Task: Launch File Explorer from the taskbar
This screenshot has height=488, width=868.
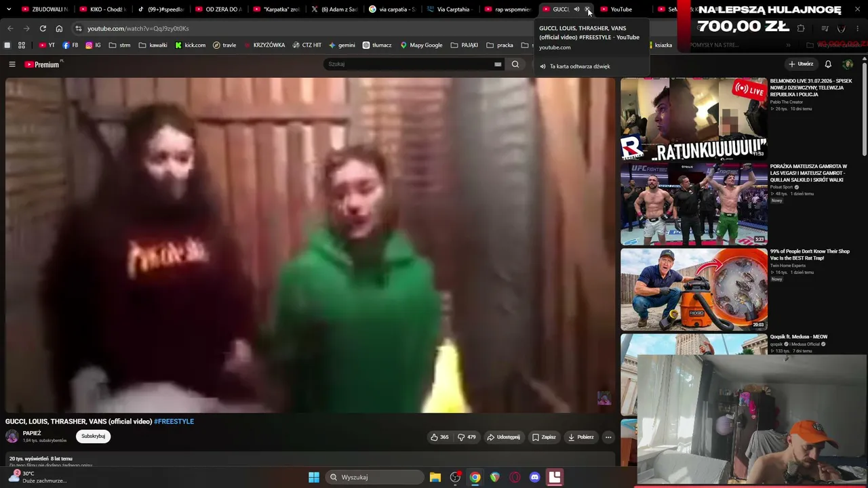Action: pyautogui.click(x=435, y=477)
